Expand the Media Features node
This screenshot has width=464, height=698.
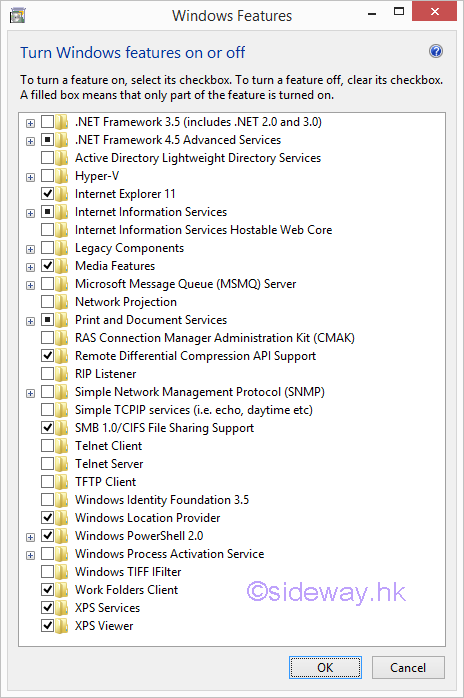pos(30,268)
